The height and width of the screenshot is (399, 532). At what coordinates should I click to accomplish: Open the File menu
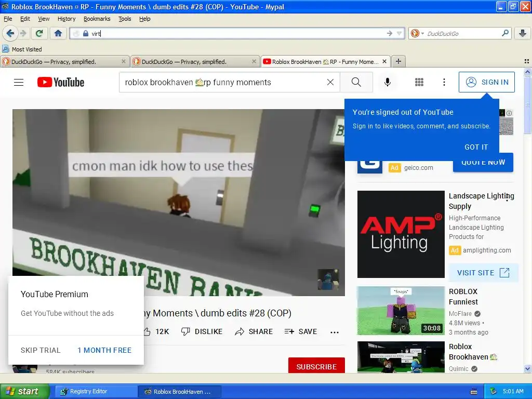8,19
